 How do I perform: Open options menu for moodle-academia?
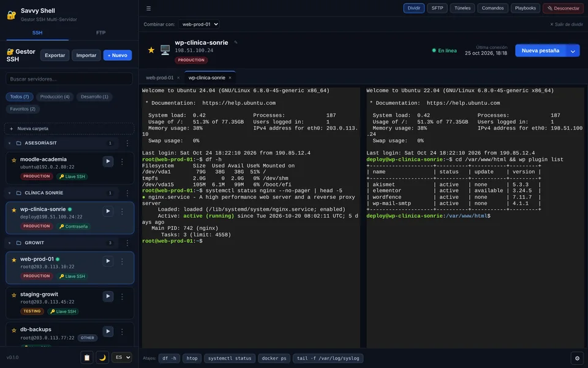(122, 161)
